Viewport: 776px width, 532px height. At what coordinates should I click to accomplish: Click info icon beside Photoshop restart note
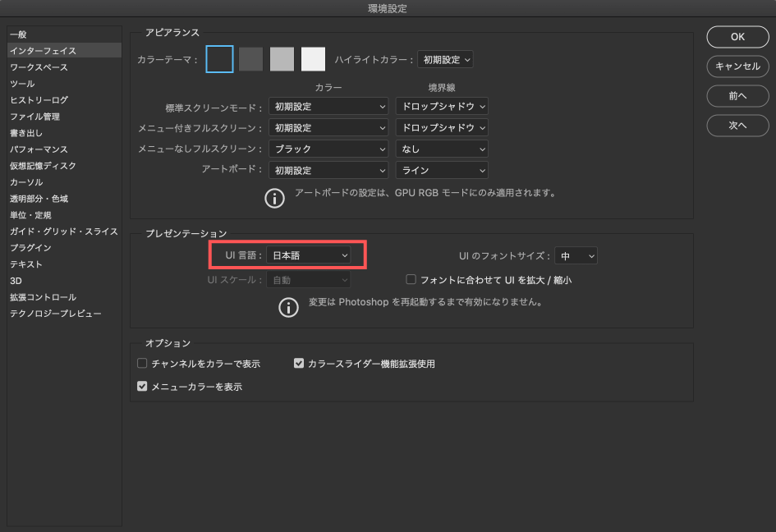288,307
